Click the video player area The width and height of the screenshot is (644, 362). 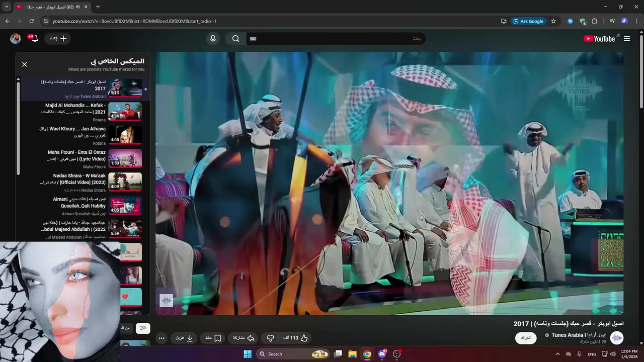coord(389,184)
